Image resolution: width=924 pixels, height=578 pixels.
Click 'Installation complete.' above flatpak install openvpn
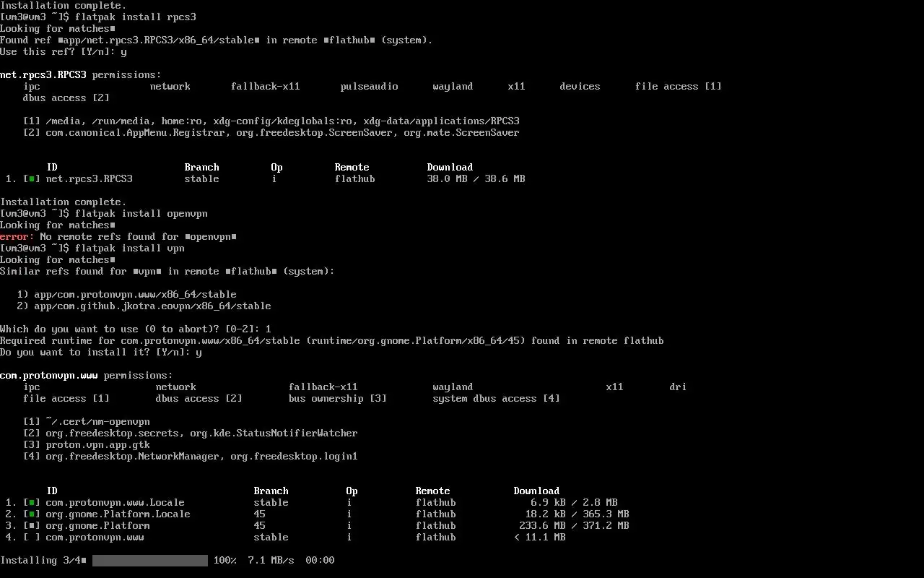point(64,202)
